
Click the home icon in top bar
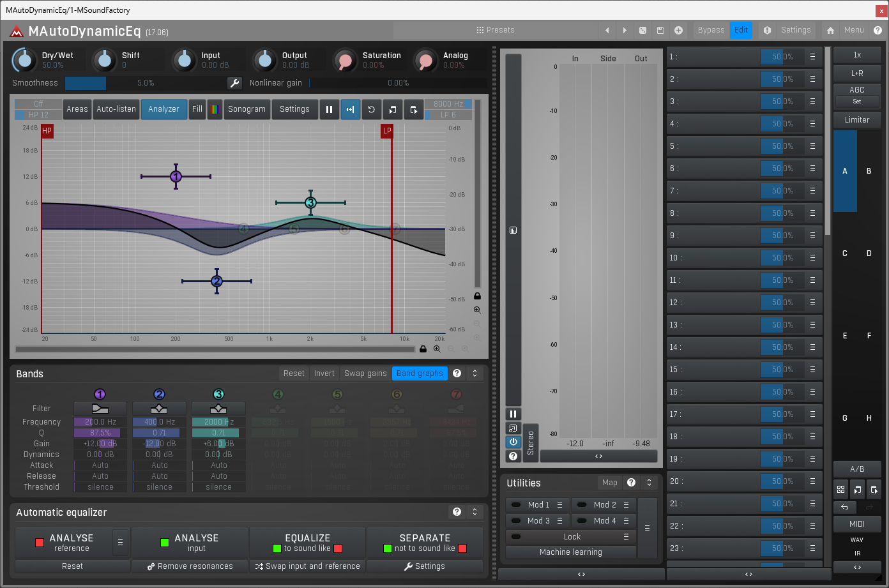[x=830, y=30]
